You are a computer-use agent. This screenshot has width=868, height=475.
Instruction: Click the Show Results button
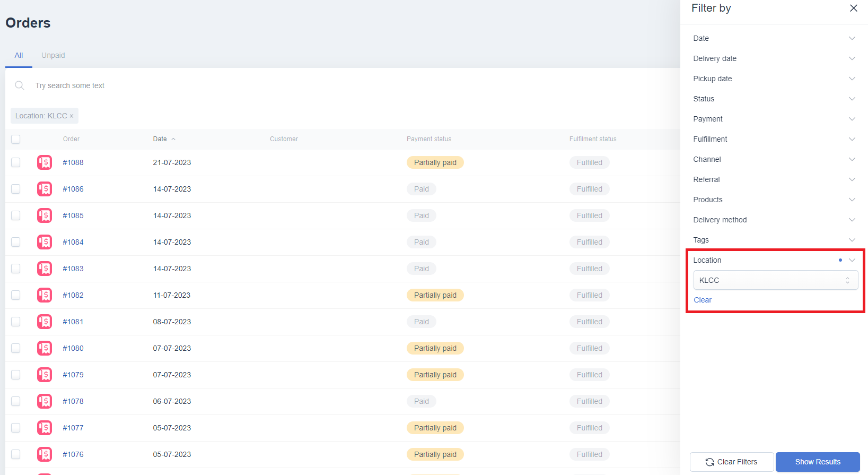(818, 462)
